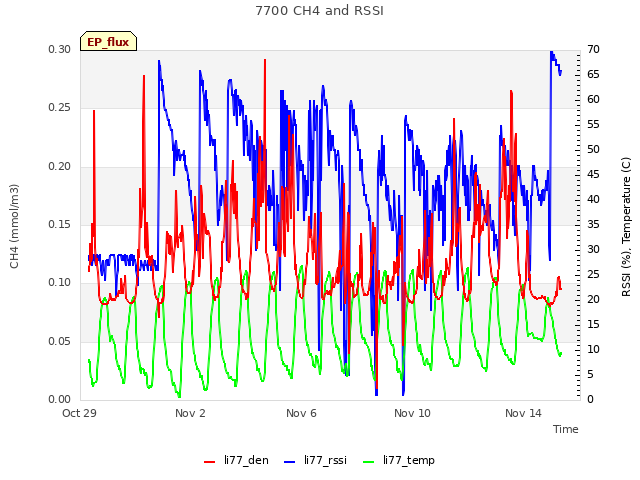Click the Nov 2 date tick label
Screen dimensions: 640x480
pyautogui.click(x=190, y=413)
